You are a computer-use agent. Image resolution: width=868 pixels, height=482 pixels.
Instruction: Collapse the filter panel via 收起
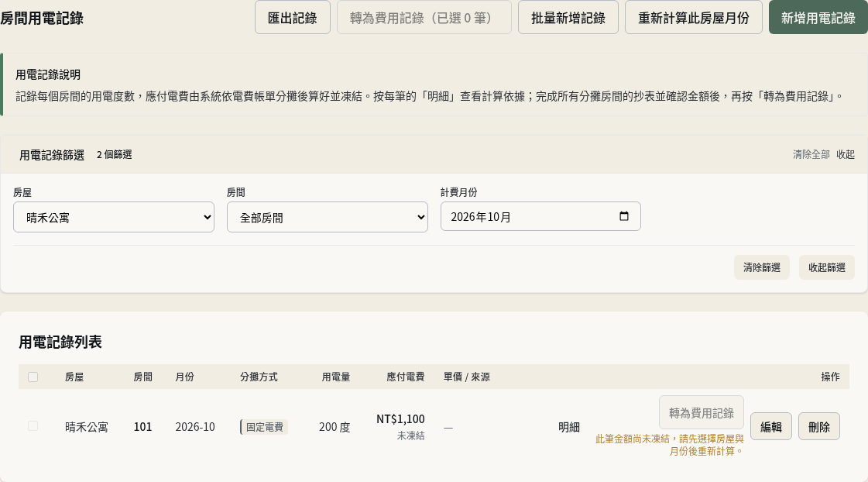point(846,154)
